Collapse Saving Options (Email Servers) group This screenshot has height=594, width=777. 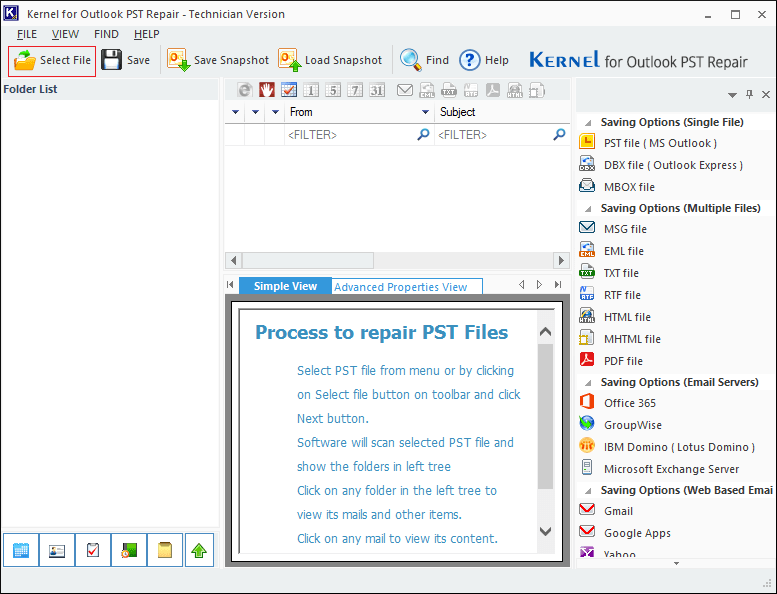point(588,382)
